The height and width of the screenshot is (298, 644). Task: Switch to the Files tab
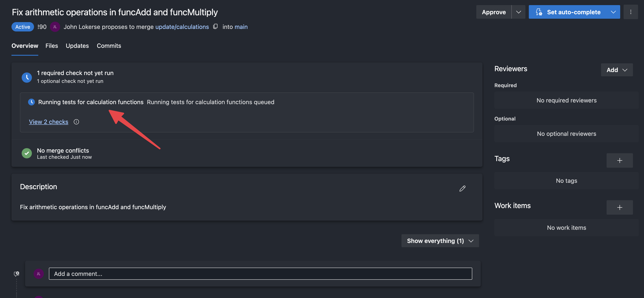pos(51,46)
